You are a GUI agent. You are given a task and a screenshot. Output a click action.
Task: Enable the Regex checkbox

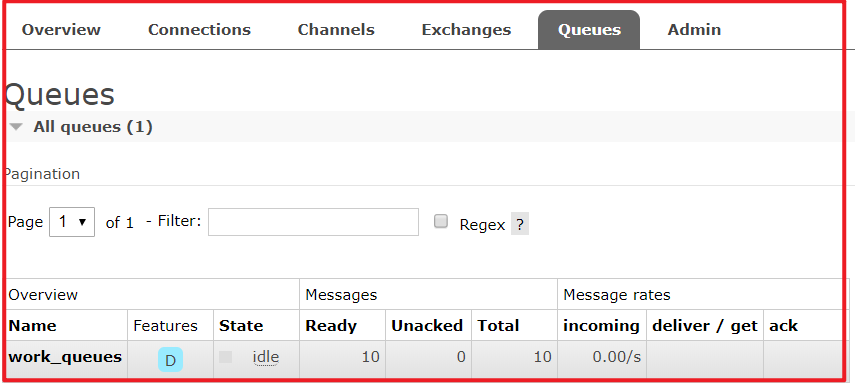[x=441, y=221]
